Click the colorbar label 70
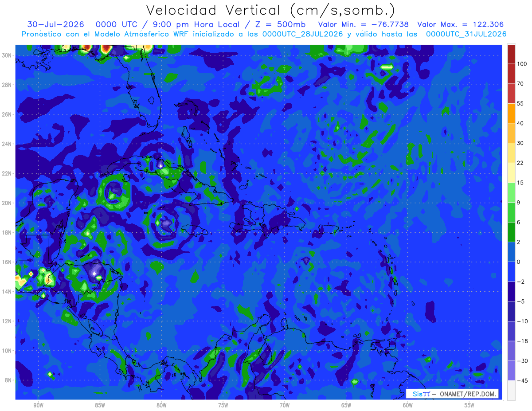The height and width of the screenshot is (411, 532). (x=520, y=84)
